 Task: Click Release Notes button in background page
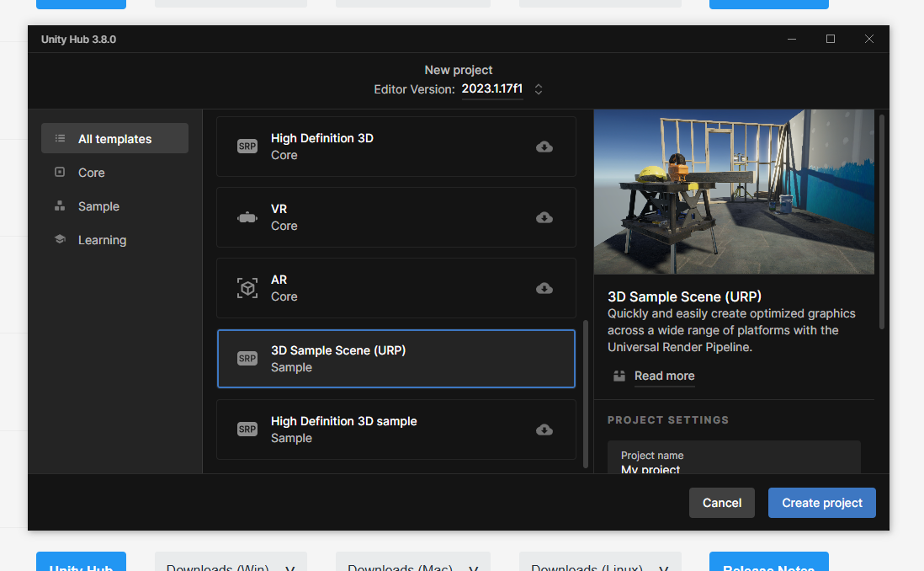(768, 562)
